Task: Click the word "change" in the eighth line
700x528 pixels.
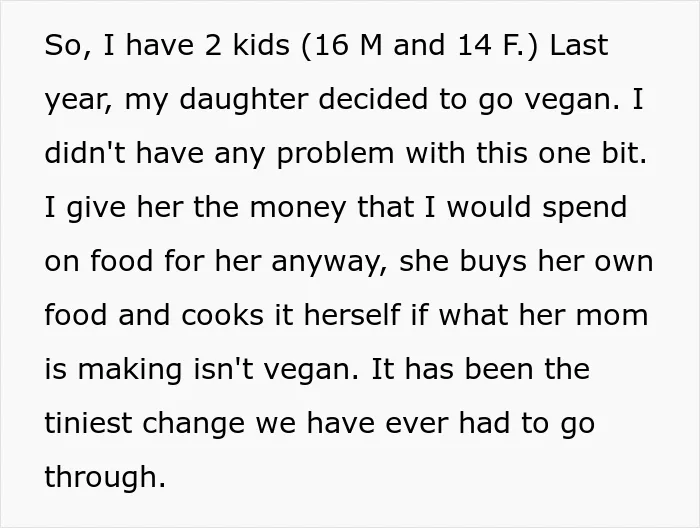Action: coord(193,425)
